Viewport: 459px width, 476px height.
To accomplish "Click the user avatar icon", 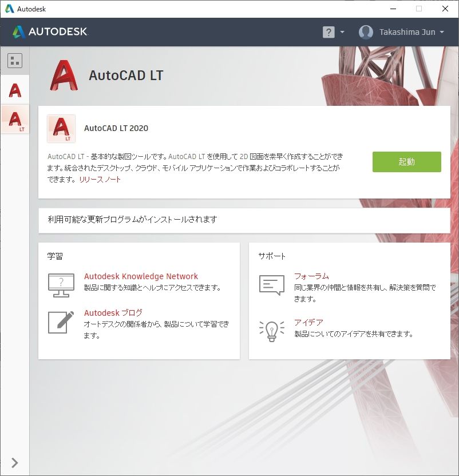I will point(366,32).
